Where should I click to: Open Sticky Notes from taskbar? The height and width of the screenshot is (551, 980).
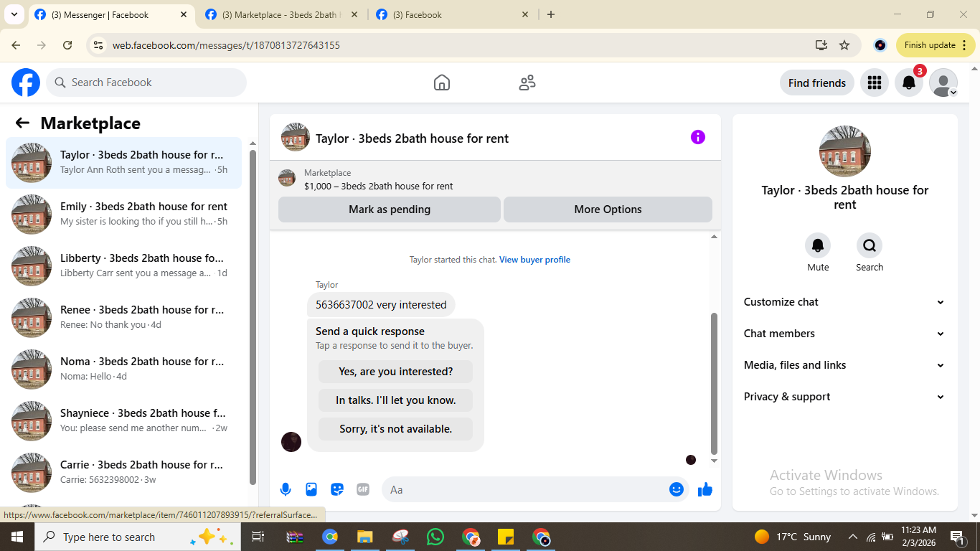[x=506, y=537]
